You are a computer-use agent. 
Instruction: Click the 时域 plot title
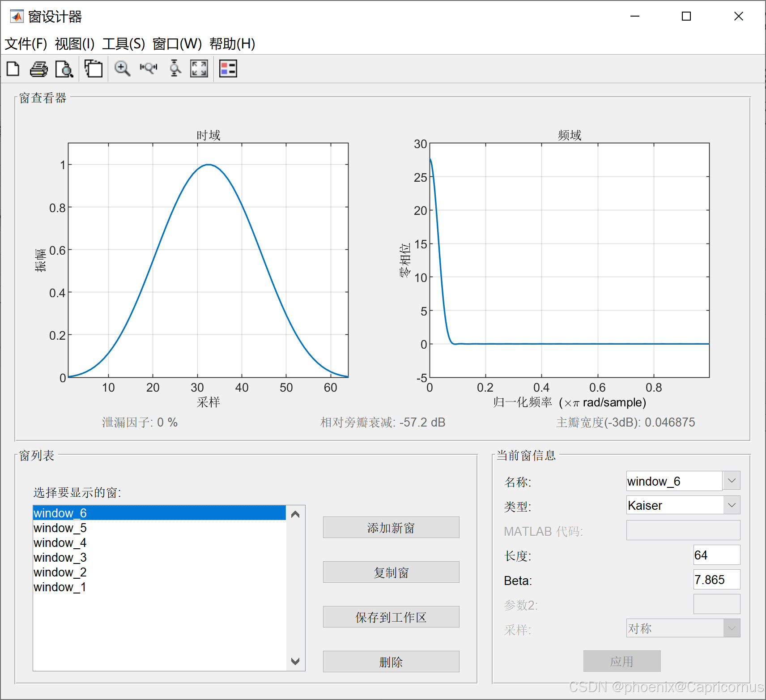(209, 135)
